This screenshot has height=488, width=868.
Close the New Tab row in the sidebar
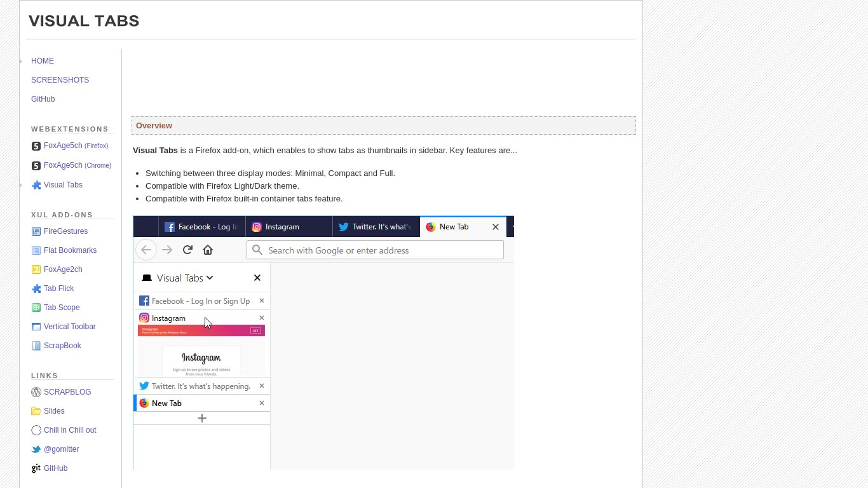click(262, 403)
